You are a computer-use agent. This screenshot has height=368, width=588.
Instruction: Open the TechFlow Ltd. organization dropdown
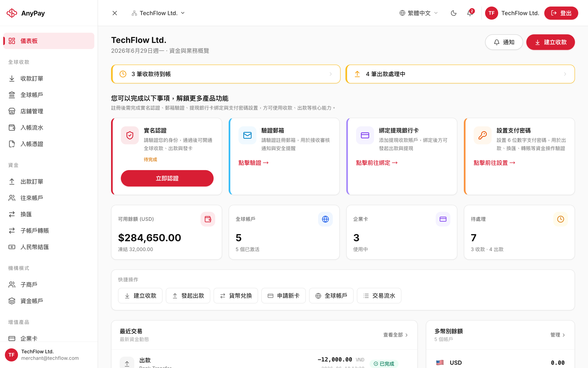[158, 13]
